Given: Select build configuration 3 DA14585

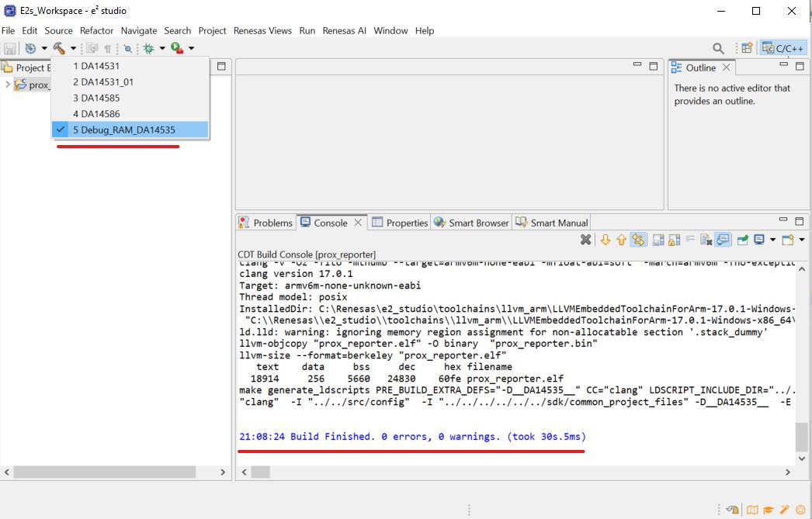Looking at the screenshot, I should point(130,98).
